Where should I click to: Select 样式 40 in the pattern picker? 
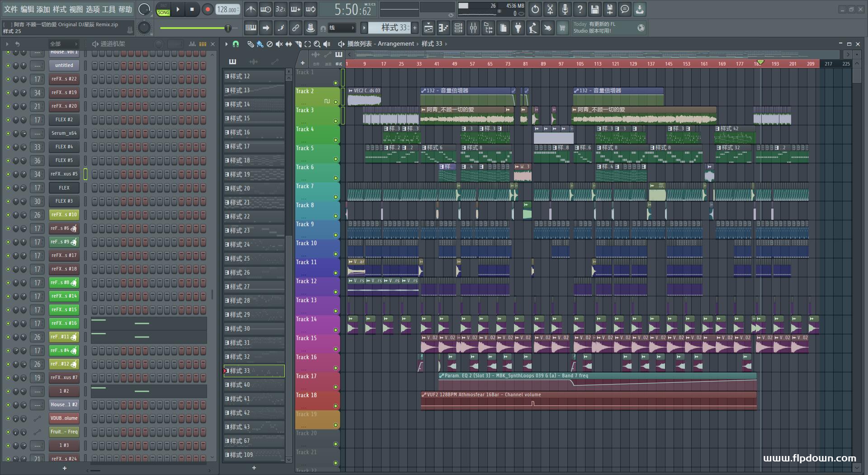[x=254, y=385]
